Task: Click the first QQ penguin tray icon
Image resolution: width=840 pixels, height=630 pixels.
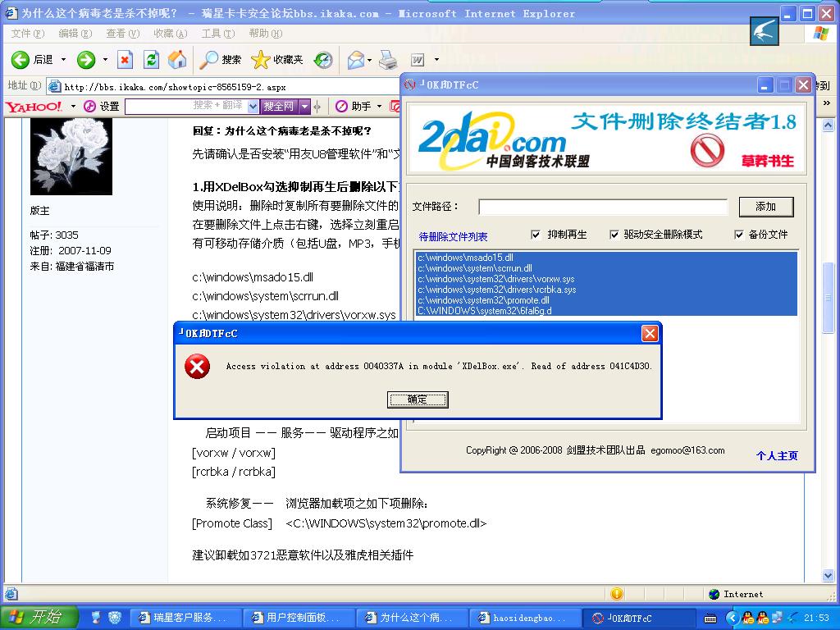Action: (748, 618)
